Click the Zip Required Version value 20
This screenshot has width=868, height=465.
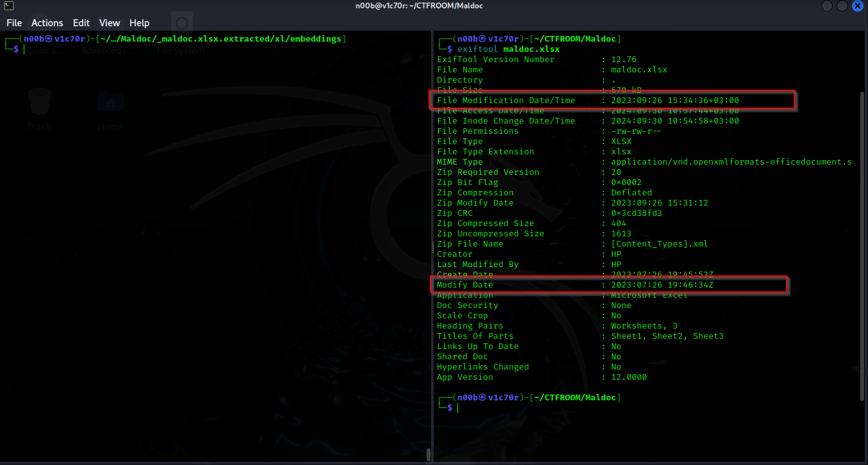coord(616,172)
